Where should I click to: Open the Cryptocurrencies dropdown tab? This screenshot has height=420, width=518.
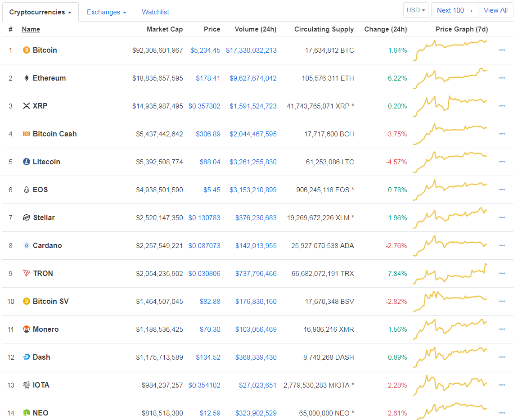pos(41,12)
